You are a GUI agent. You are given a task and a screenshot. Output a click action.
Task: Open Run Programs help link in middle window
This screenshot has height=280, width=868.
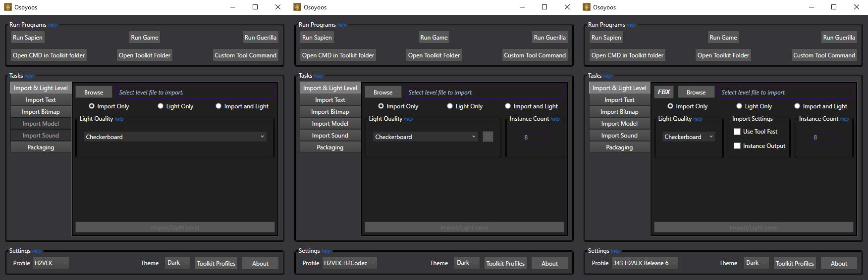point(342,25)
